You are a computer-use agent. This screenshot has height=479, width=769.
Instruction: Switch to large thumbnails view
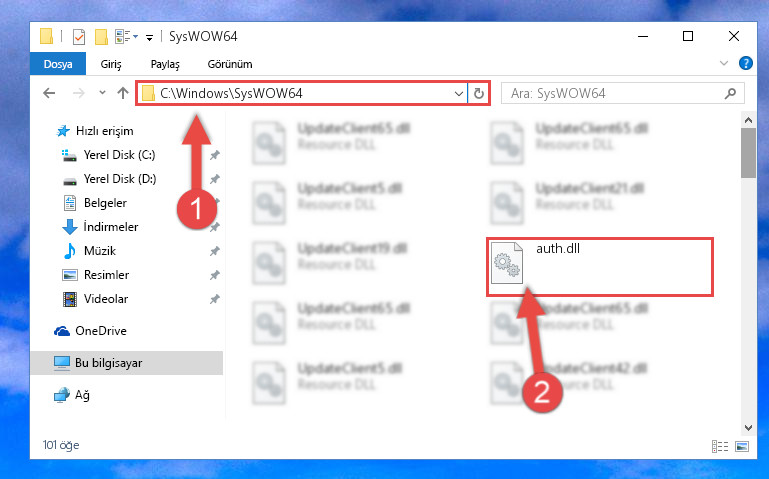(742, 446)
